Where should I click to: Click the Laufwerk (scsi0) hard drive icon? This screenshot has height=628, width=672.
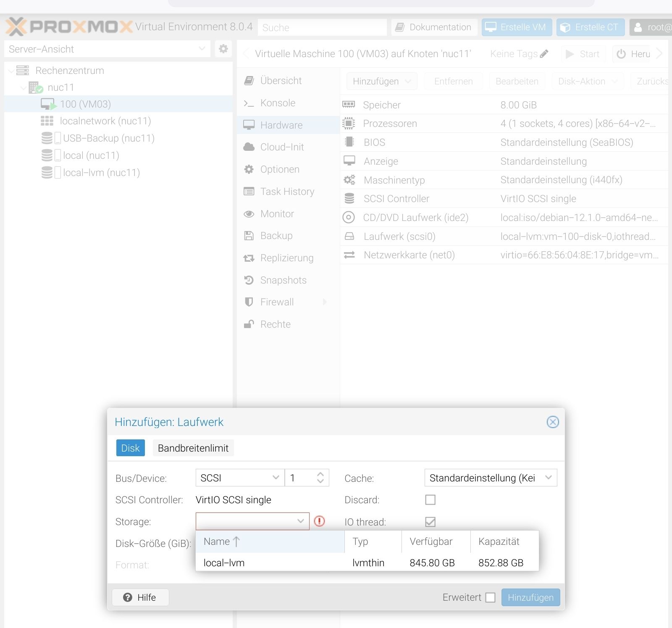point(349,236)
